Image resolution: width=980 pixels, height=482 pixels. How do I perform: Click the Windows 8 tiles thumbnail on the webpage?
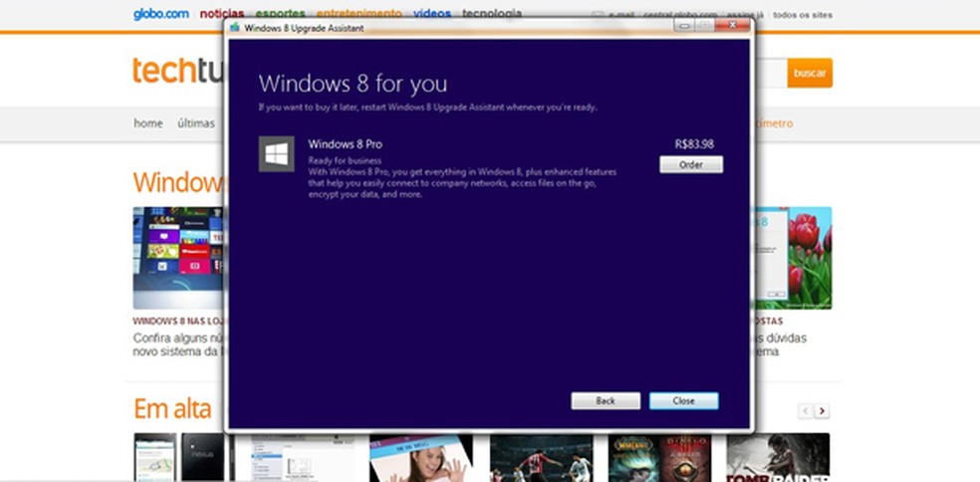(178, 258)
